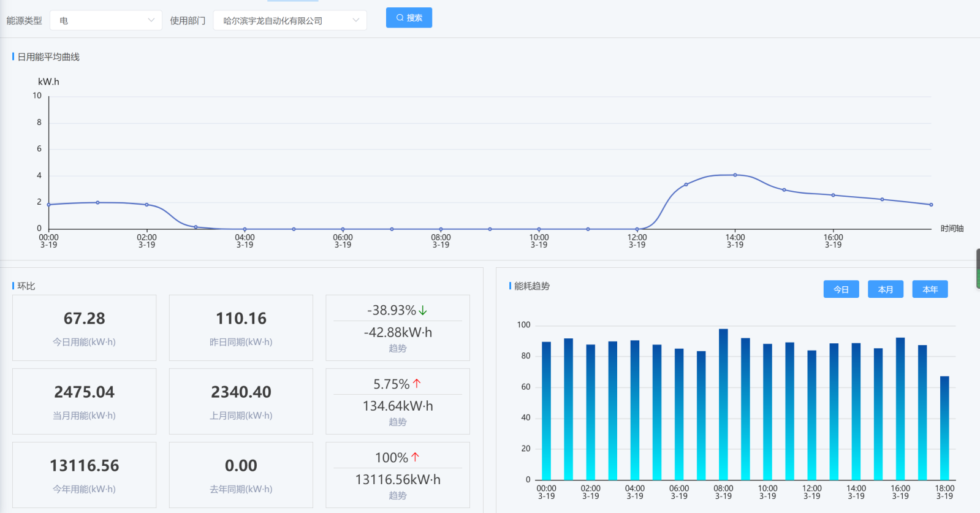Click the 环比 section title
The width and height of the screenshot is (980, 513).
[26, 286]
